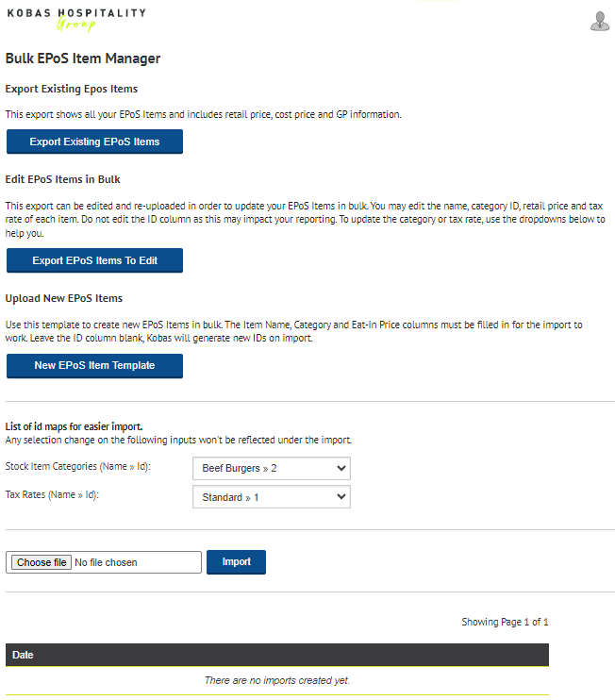Open the user profile avatar icon

click(599, 21)
